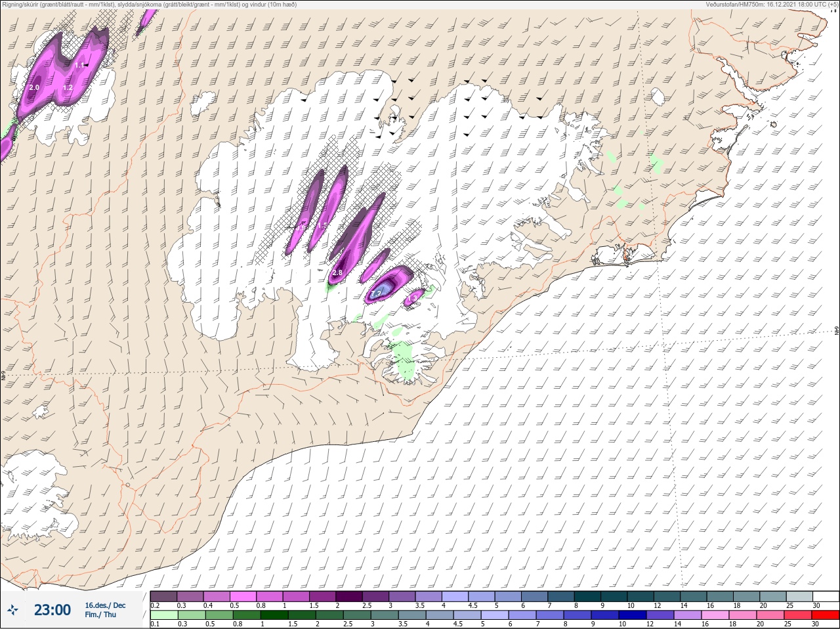Click the 1.1 precipitation value on map
Screen dimensions: 840x629
tap(79, 66)
